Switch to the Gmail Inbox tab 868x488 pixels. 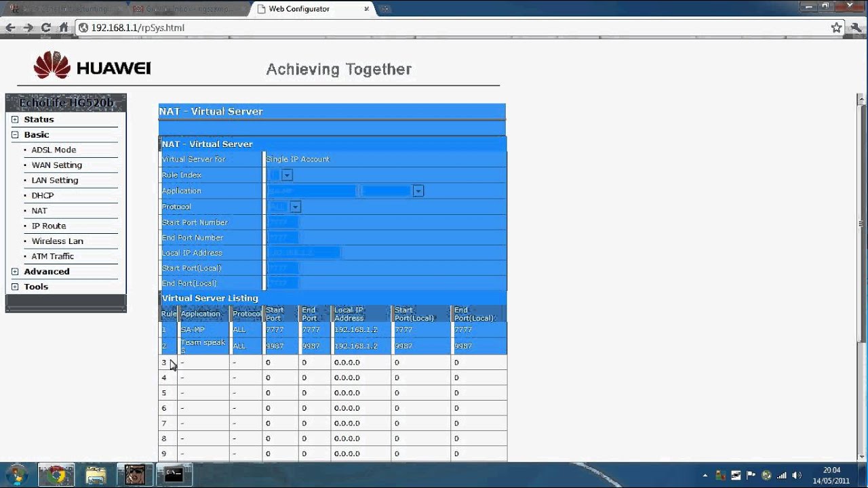189,9
